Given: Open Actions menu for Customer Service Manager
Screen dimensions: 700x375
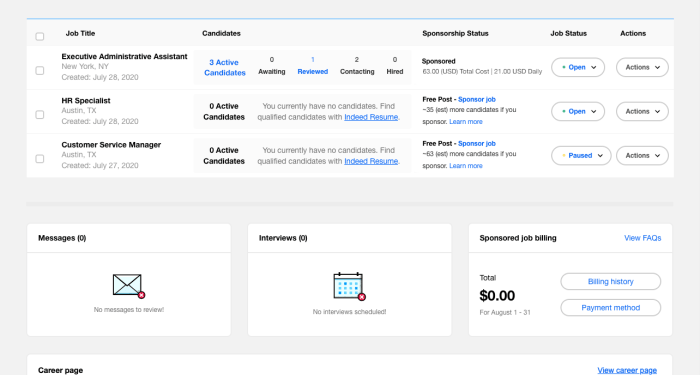Looking at the screenshot, I should pos(642,156).
